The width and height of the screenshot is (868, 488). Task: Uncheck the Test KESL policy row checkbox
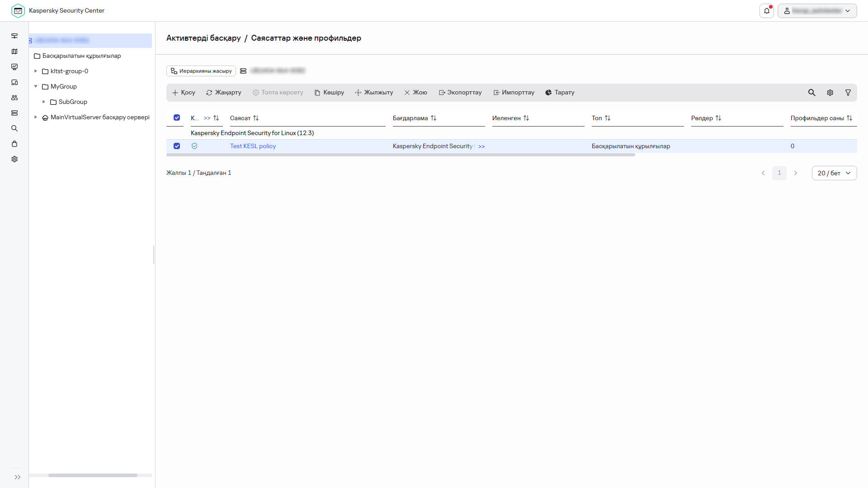(x=177, y=146)
